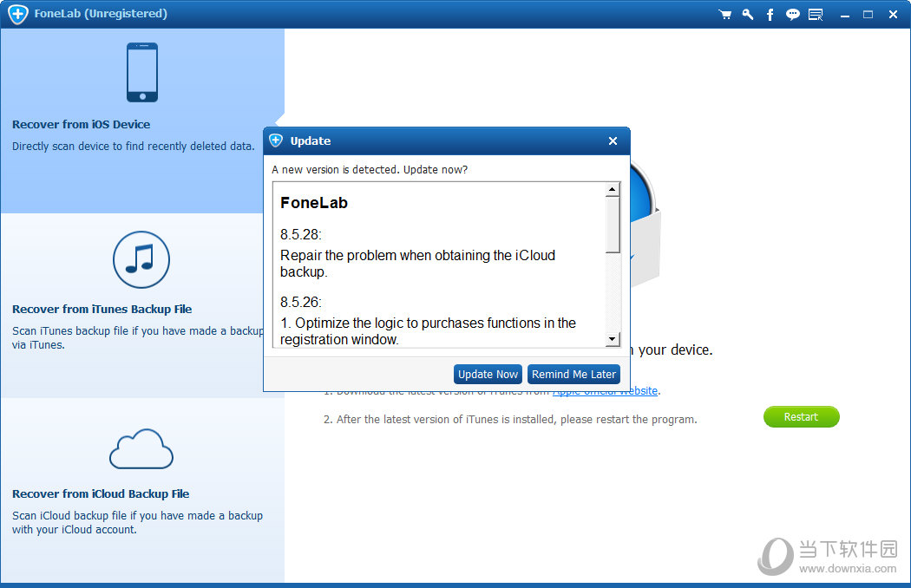911x588 pixels.
Task: Click 'Scan iTunes backup file' description text
Action: coord(138,337)
